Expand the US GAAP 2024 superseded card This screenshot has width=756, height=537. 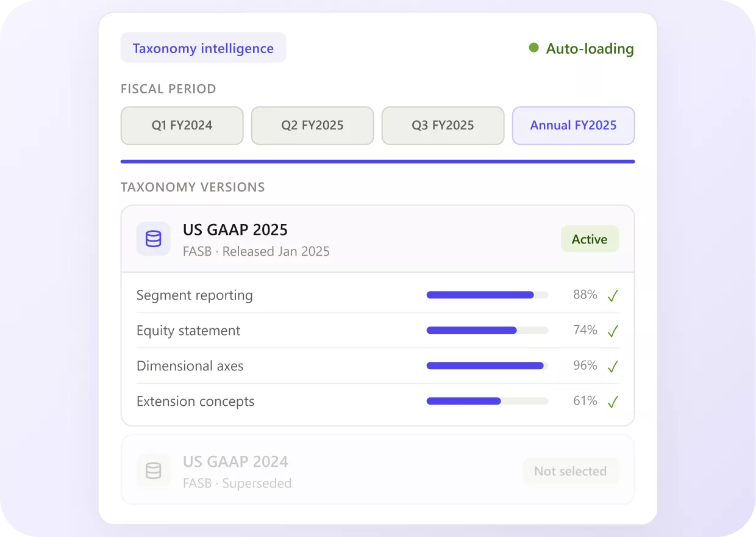click(x=378, y=470)
